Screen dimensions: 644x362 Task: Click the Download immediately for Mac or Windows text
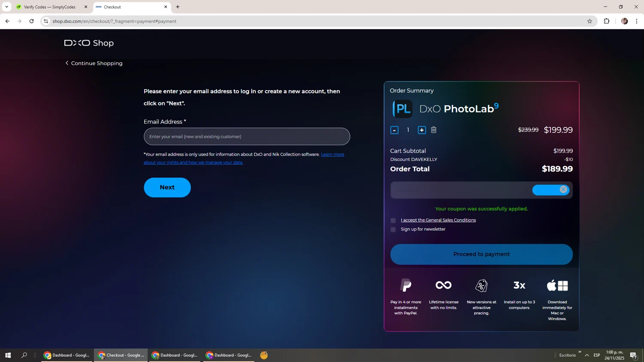(x=557, y=311)
